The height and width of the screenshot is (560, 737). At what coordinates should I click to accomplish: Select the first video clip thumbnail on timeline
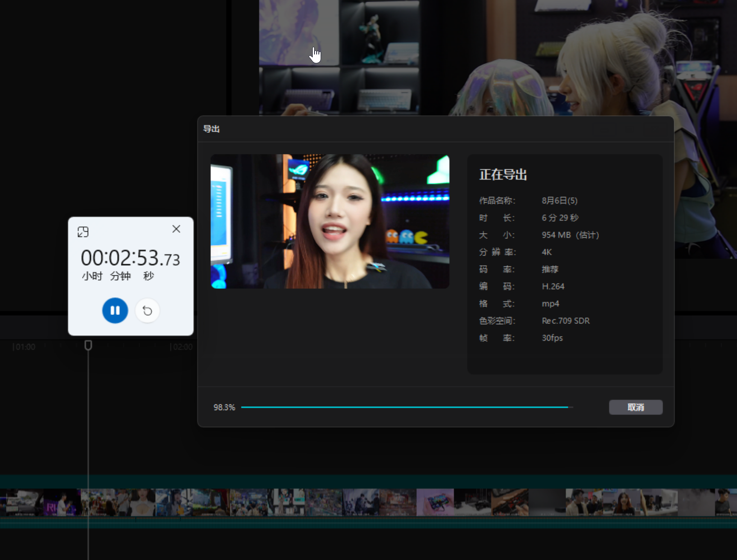point(22,502)
